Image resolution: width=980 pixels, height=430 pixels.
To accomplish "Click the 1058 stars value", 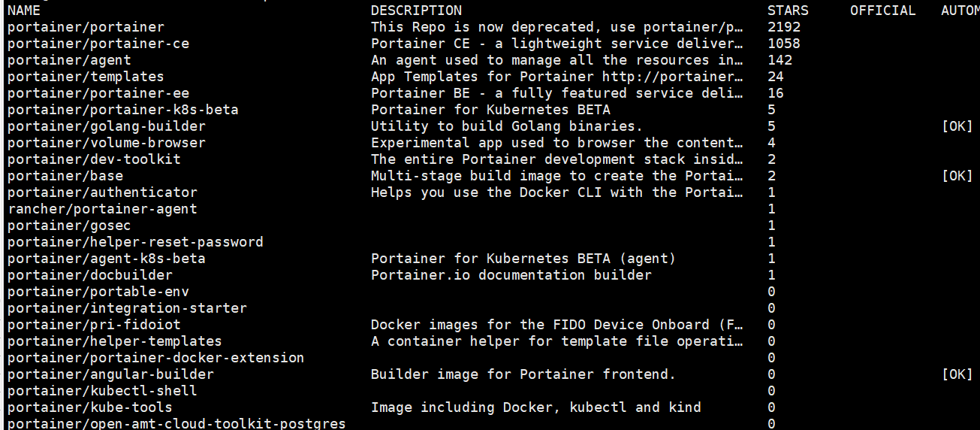I will point(784,44).
